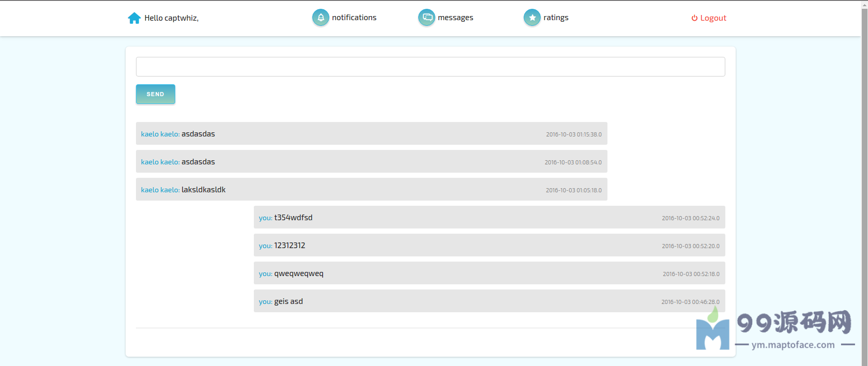This screenshot has height=366, width=868.
Task: Open the notifications menu label
Action: click(x=354, y=18)
